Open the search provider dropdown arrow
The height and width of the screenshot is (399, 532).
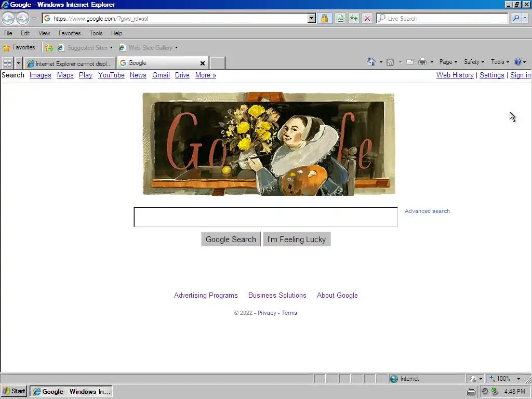(x=525, y=18)
